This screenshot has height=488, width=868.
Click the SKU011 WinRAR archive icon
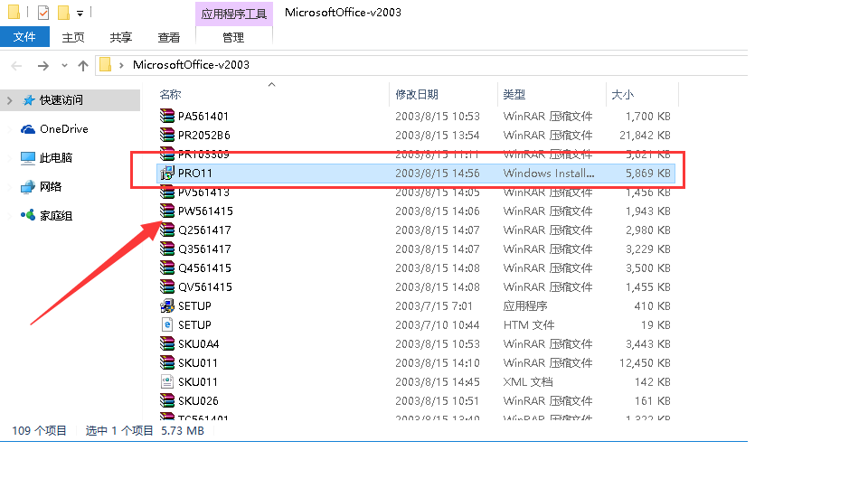[x=167, y=362]
